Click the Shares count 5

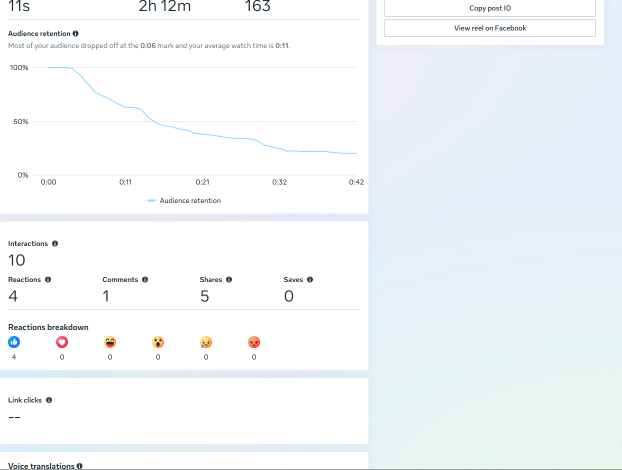point(204,296)
